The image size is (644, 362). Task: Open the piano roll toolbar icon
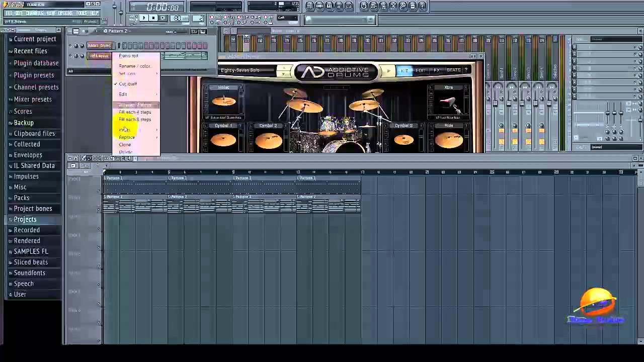click(x=329, y=6)
